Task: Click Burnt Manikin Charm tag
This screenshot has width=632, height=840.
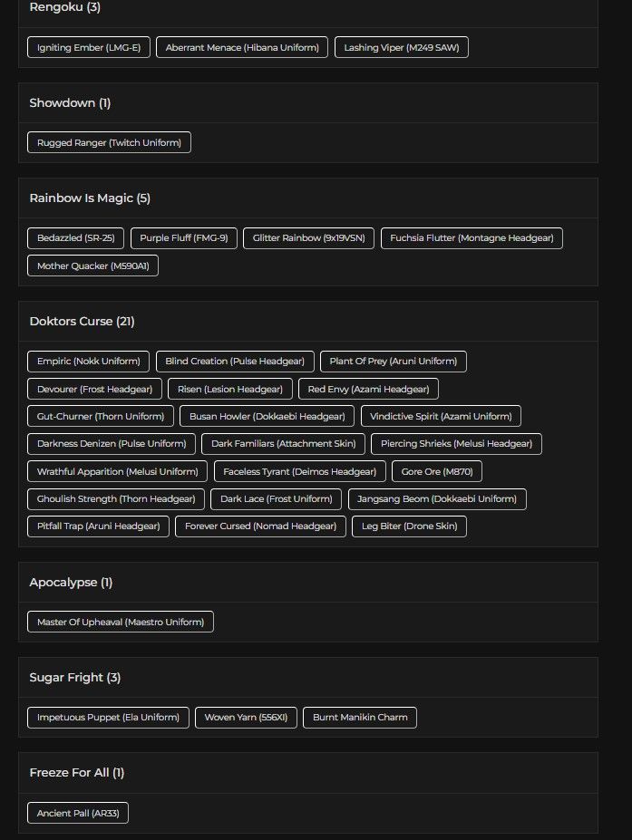Action: 360,718
